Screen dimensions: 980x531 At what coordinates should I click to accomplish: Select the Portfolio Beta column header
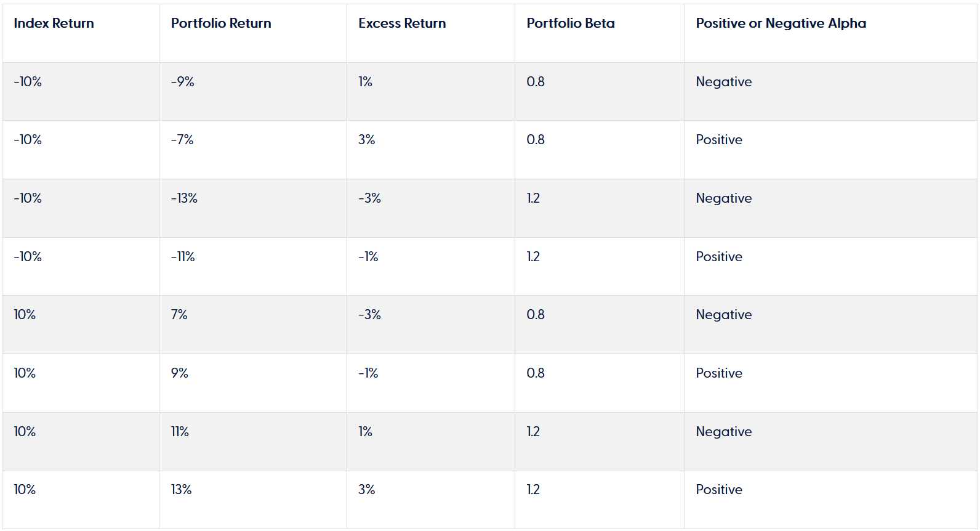(570, 23)
